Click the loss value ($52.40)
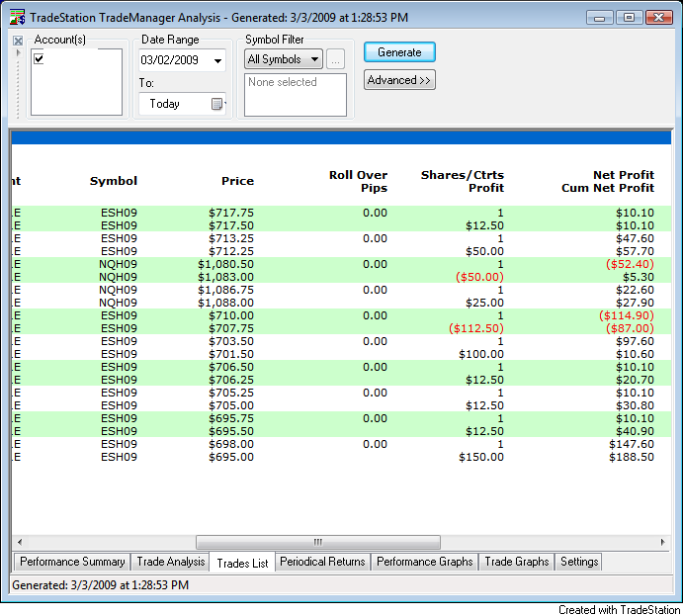This screenshot has width=683, height=616. (x=630, y=264)
